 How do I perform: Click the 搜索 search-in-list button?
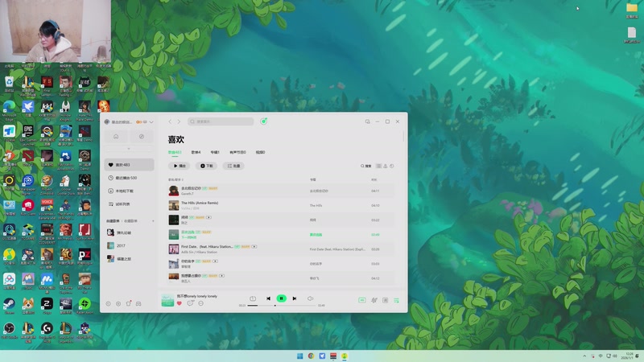pyautogui.click(x=366, y=166)
